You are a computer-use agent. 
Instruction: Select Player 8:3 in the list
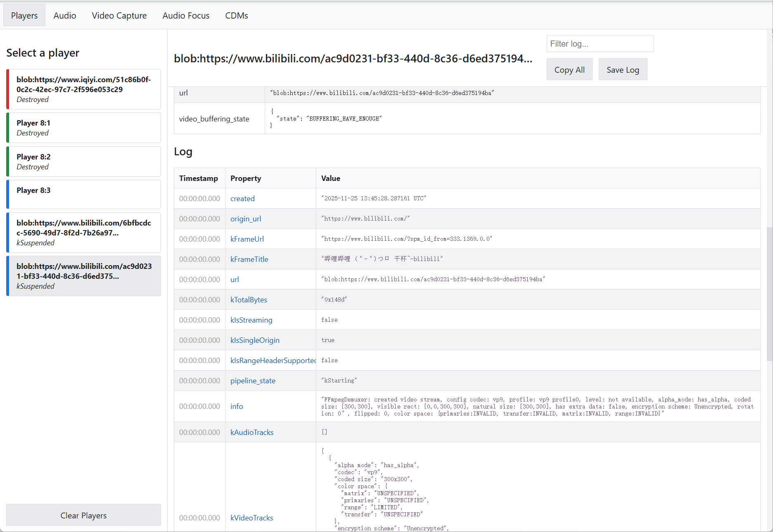click(84, 194)
